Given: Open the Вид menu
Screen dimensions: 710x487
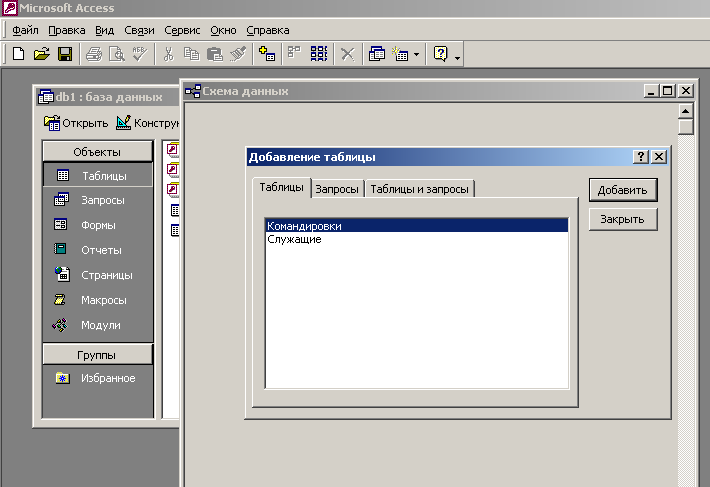Looking at the screenshot, I should click(105, 30).
